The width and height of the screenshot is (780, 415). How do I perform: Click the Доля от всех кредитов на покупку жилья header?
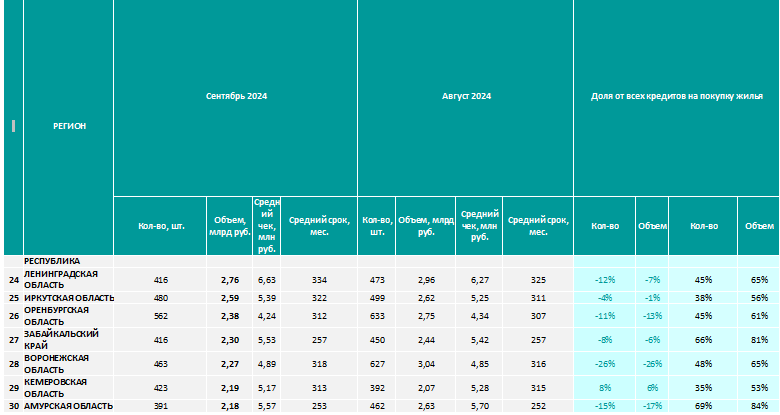point(677,96)
